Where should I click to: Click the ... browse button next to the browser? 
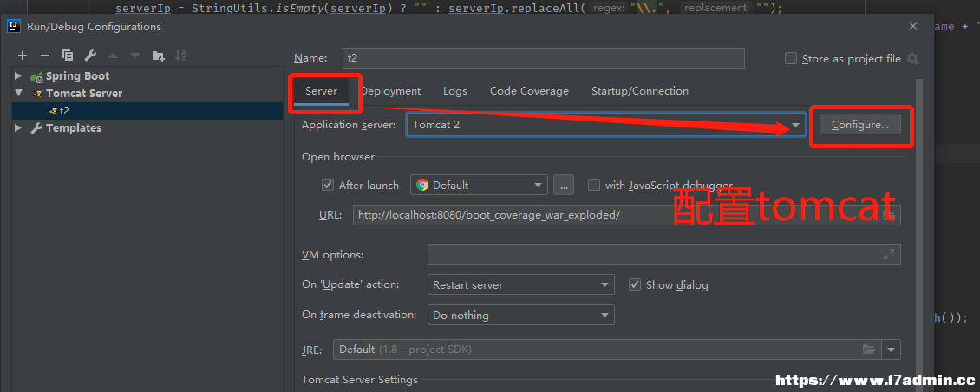[x=563, y=185]
